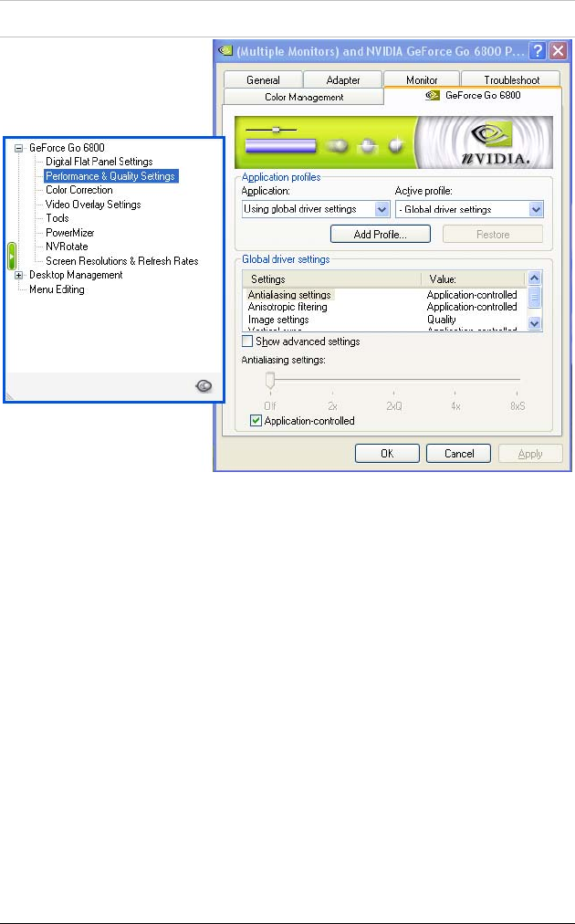Switch to the General tab
The image size is (575, 924).
(264, 79)
